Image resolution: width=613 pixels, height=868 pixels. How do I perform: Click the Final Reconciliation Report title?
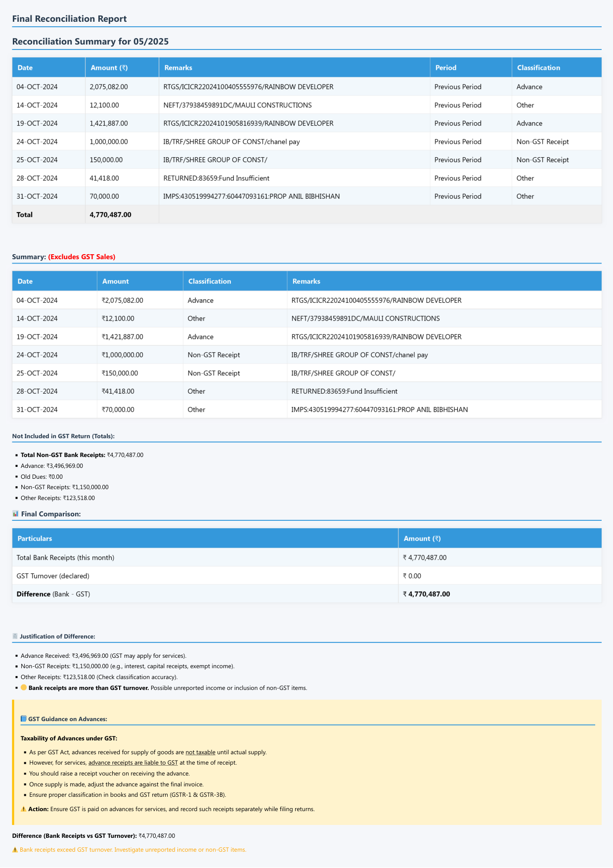point(69,19)
